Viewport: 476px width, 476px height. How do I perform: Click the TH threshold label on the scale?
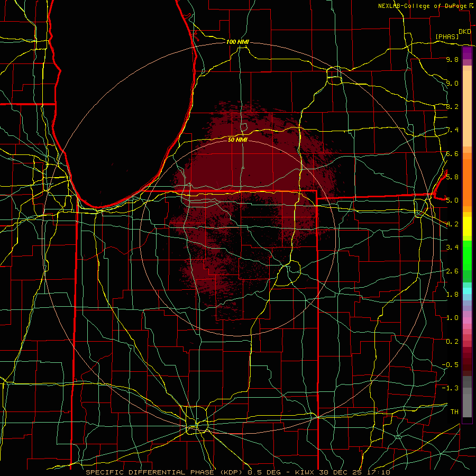[x=454, y=411]
